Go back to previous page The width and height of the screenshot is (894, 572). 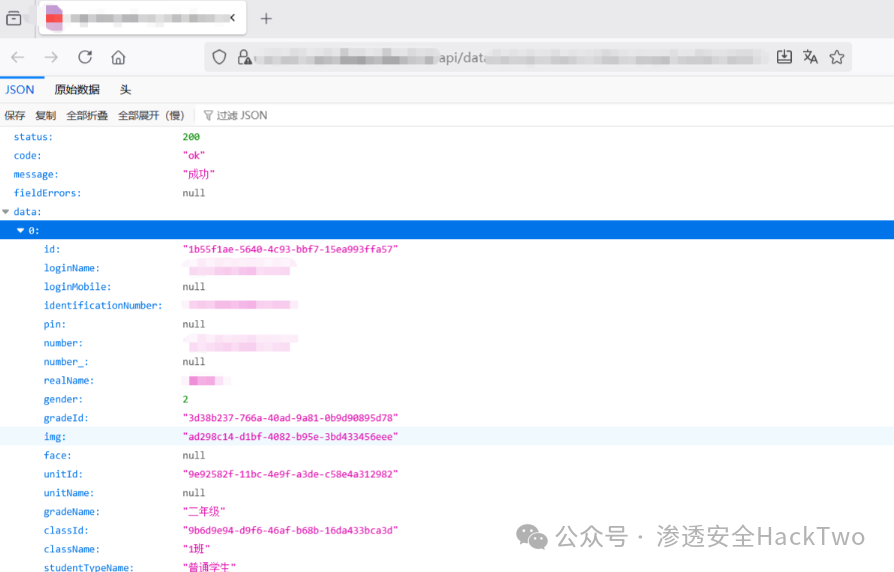18,57
